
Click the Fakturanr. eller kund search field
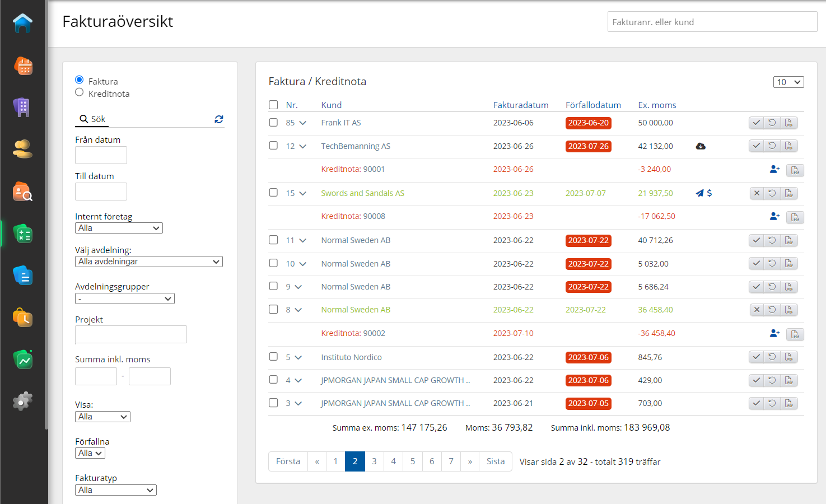point(712,22)
